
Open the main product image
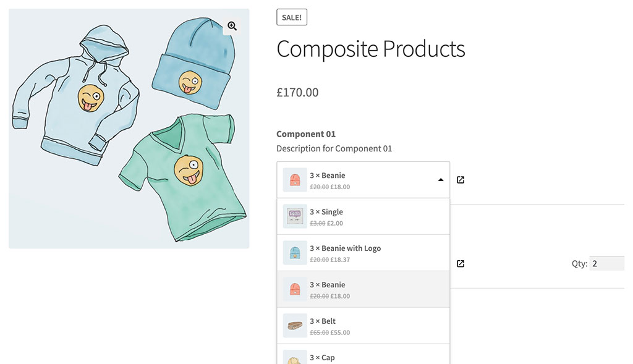tap(129, 129)
